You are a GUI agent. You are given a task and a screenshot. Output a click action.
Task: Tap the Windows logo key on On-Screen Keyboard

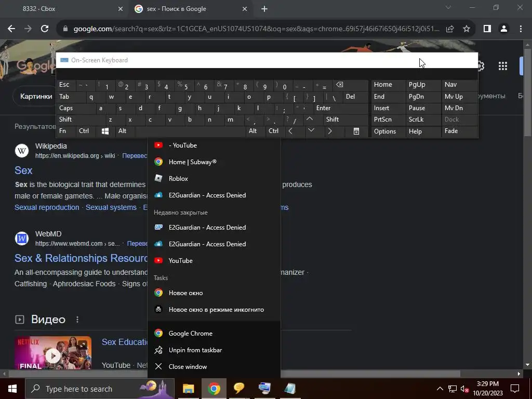[x=105, y=131]
